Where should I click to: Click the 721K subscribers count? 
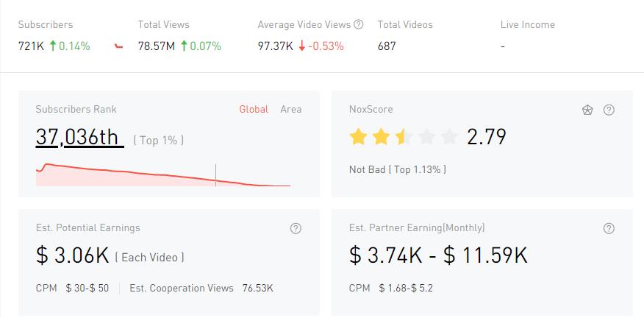coord(31,46)
